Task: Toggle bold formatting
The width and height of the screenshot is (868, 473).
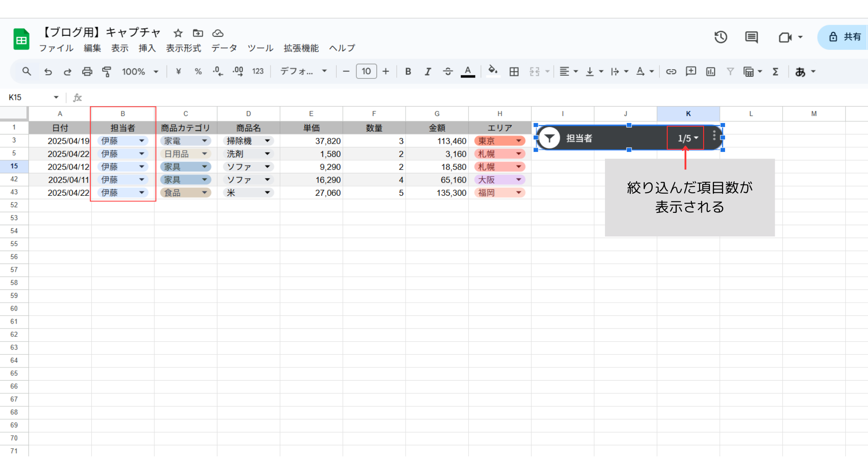Action: click(x=408, y=71)
